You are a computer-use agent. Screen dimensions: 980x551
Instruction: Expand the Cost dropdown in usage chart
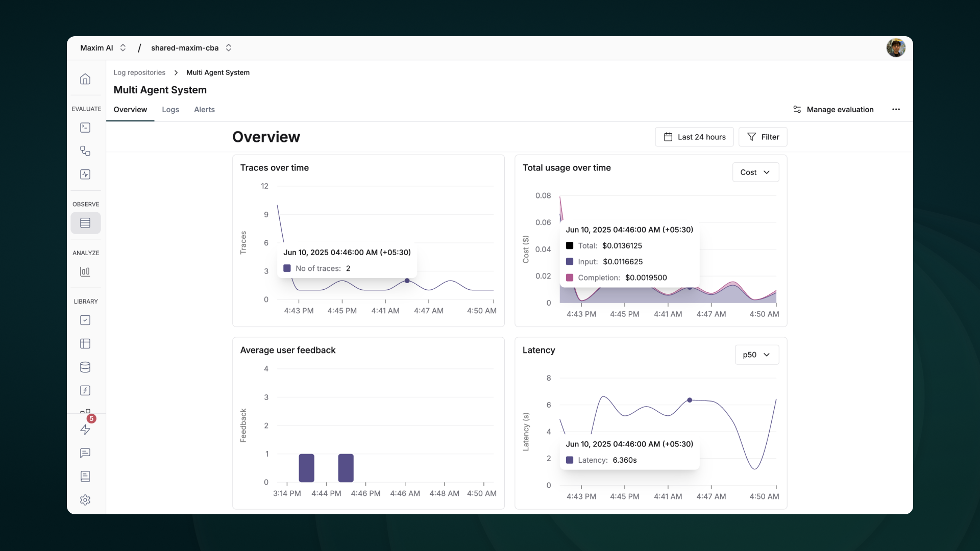coord(755,172)
